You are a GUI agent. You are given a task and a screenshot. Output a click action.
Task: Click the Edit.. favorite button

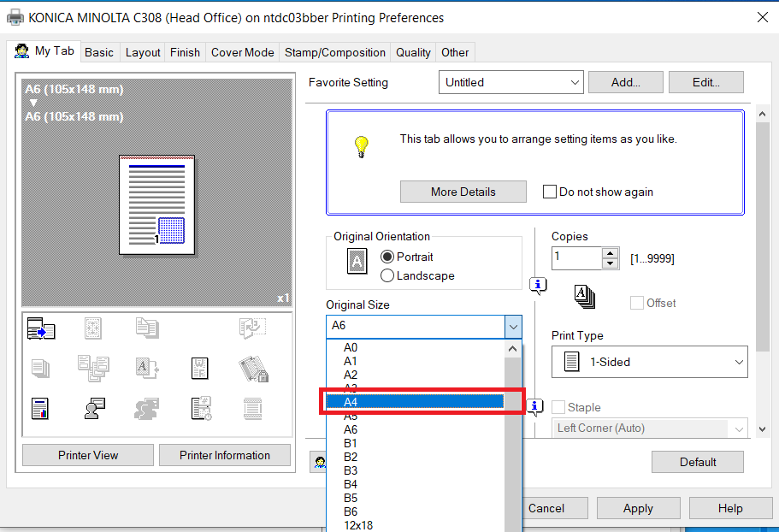pyautogui.click(x=706, y=82)
